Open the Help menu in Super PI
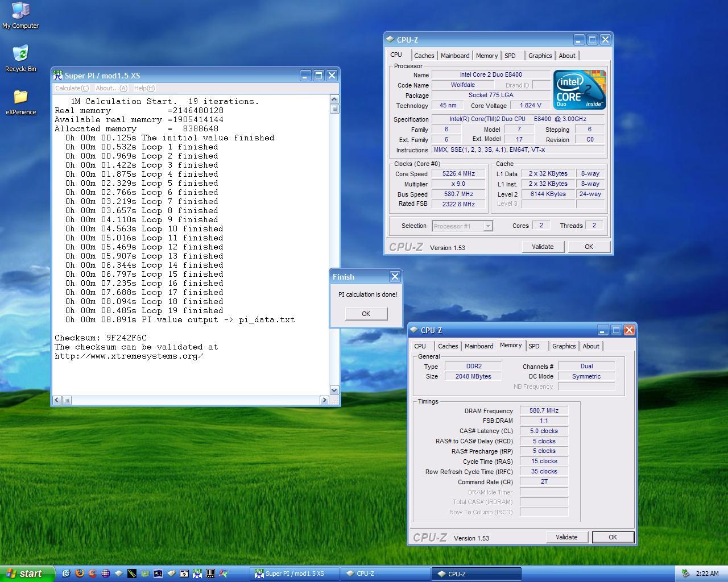Viewport: 728px width, 582px height. tap(144, 88)
